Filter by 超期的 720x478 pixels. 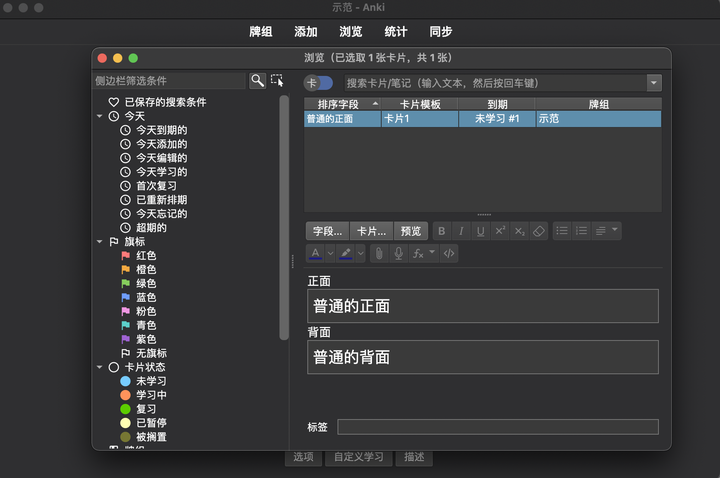(x=143, y=228)
